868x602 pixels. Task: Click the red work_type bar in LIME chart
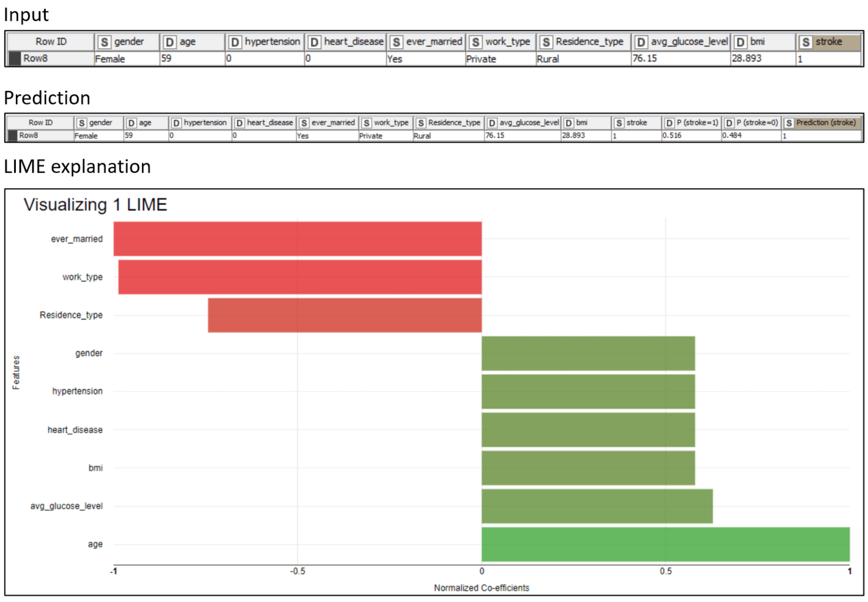point(300,277)
